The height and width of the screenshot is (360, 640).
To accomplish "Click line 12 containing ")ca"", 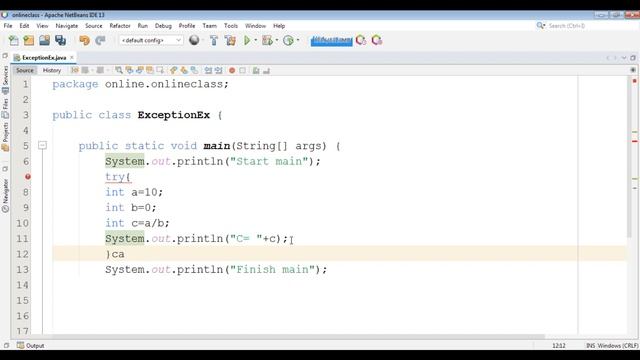I will [339, 254].
